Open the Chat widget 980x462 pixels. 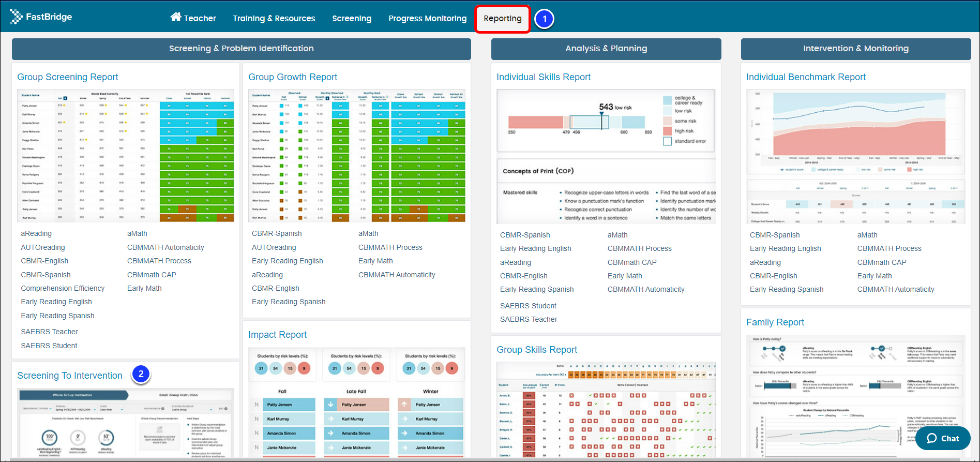(943, 438)
